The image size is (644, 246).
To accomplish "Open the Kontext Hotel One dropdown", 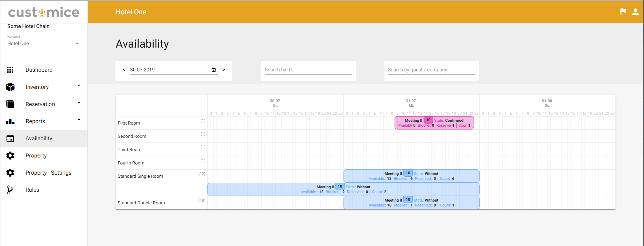I will [44, 44].
